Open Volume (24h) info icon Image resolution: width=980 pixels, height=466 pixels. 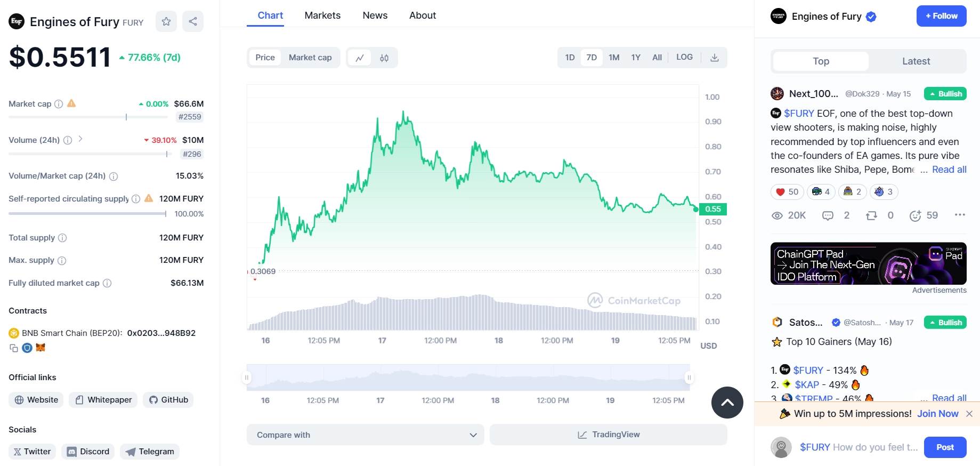[x=68, y=140]
